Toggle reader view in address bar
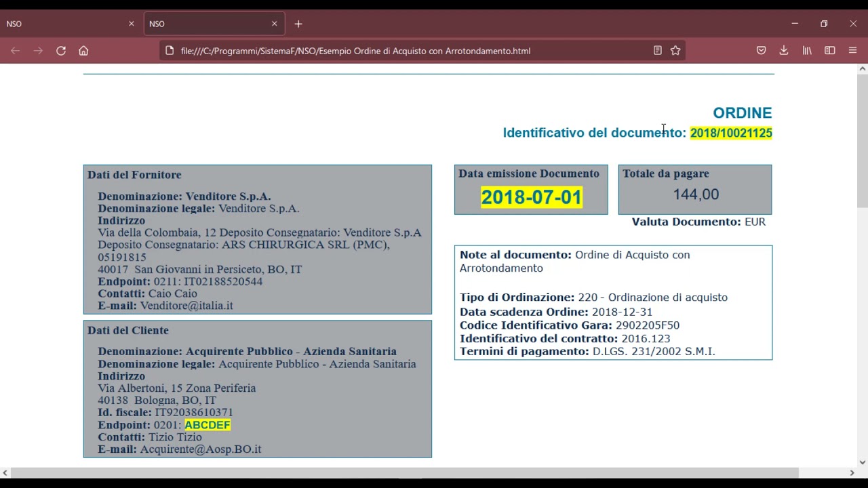The height and width of the screenshot is (488, 868). pyautogui.click(x=657, y=51)
